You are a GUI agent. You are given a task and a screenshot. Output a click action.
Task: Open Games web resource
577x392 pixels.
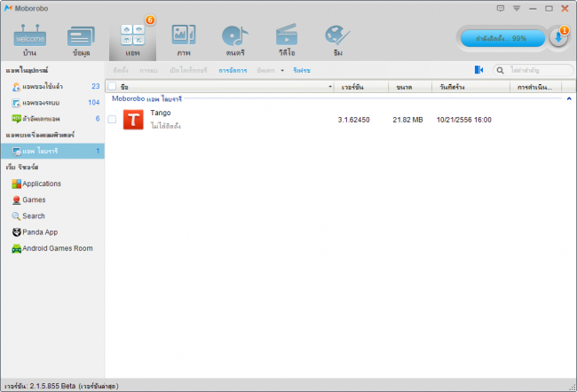(28, 200)
